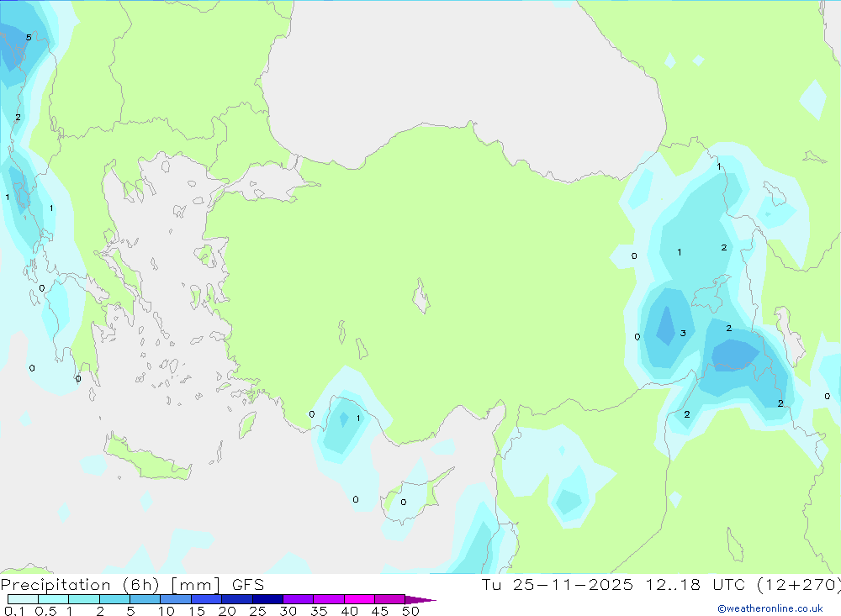Click the legend label "40"
The image size is (841, 616).
(349, 611)
